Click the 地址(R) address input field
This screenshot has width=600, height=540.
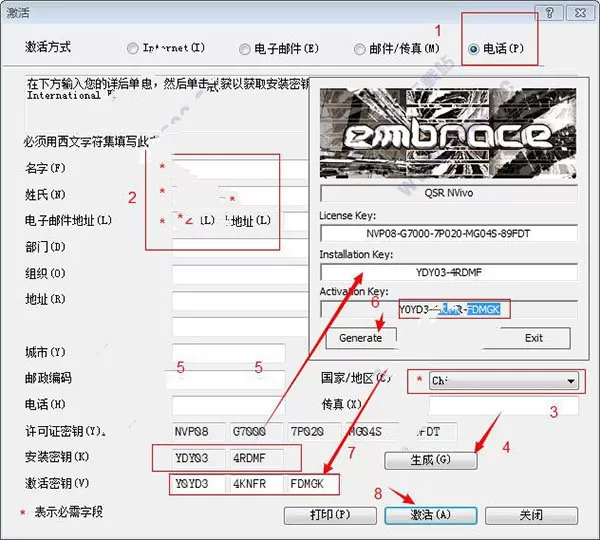240,301
